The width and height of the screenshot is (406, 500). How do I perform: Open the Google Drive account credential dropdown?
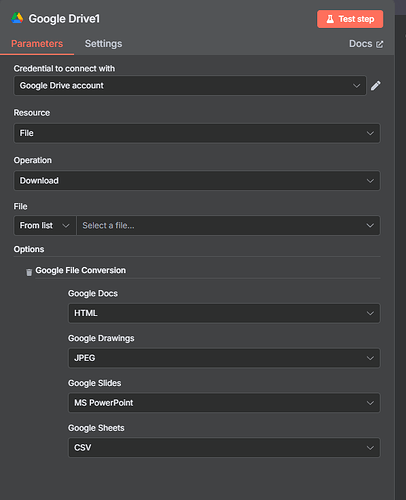click(x=190, y=86)
